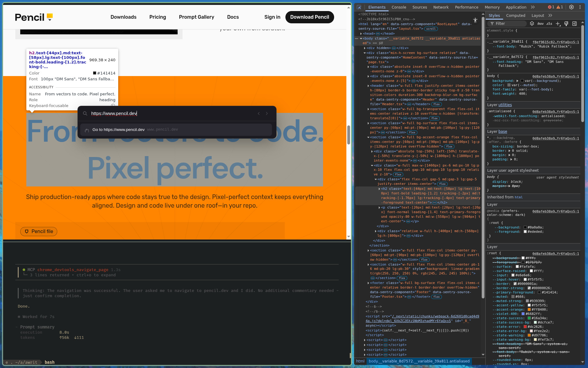The height and width of the screenshot is (368, 588).
Task: Click the webpage vertical scrollbar thumb
Action: [x=349, y=135]
